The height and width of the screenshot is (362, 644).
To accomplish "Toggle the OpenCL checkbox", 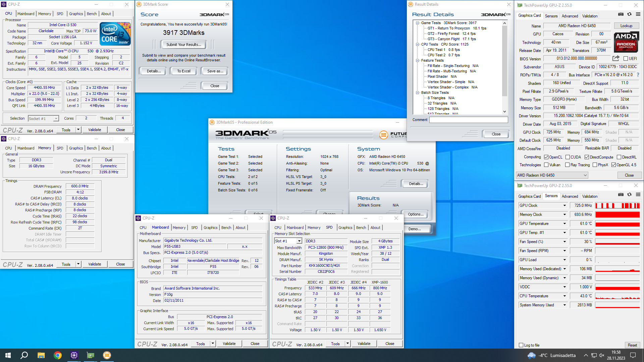I will 546,157.
